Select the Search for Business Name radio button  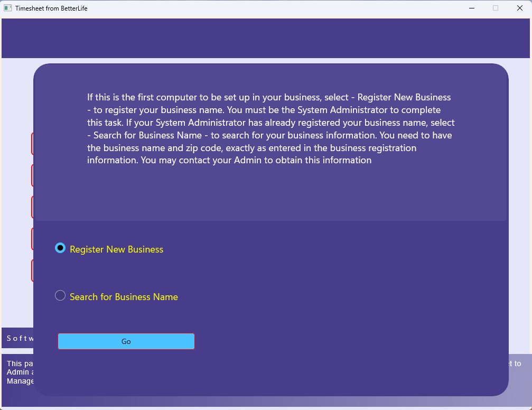(x=60, y=296)
